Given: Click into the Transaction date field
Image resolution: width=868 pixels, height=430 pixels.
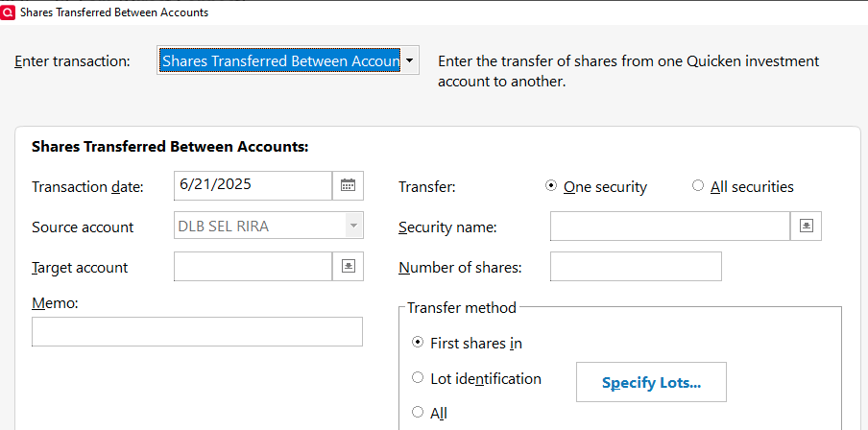Looking at the screenshot, I should 253,185.
